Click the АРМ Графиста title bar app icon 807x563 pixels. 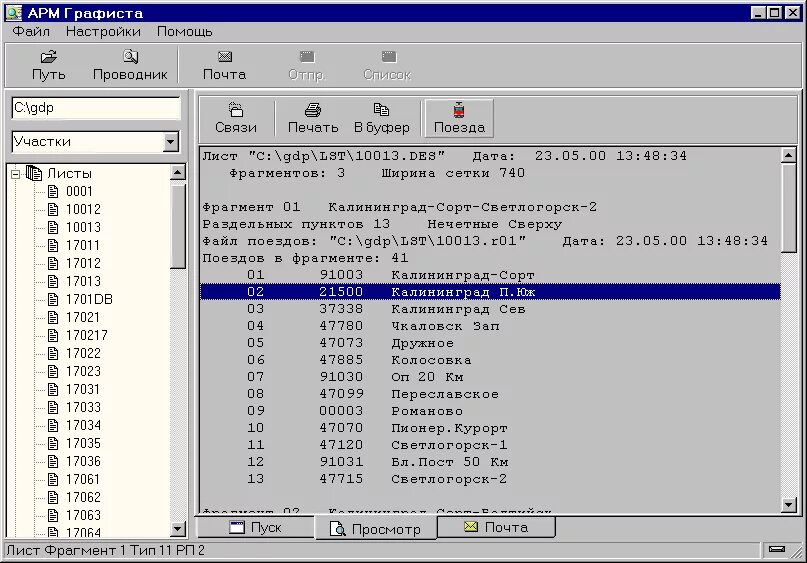pyautogui.click(x=14, y=12)
